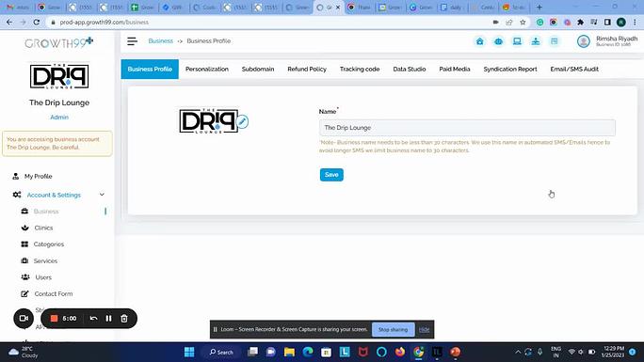This screenshot has width=644, height=362.
Task: Open the Tracking code tab
Action: click(360, 69)
